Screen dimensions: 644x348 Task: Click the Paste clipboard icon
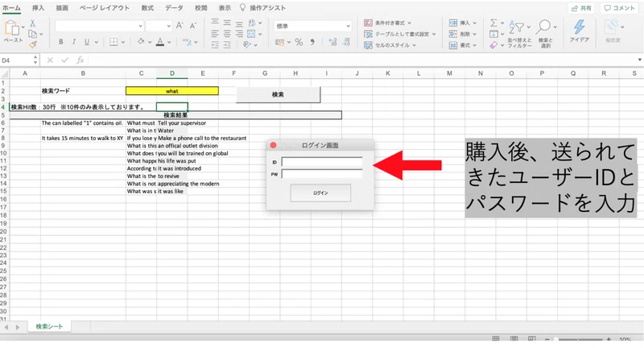pyautogui.click(x=12, y=28)
